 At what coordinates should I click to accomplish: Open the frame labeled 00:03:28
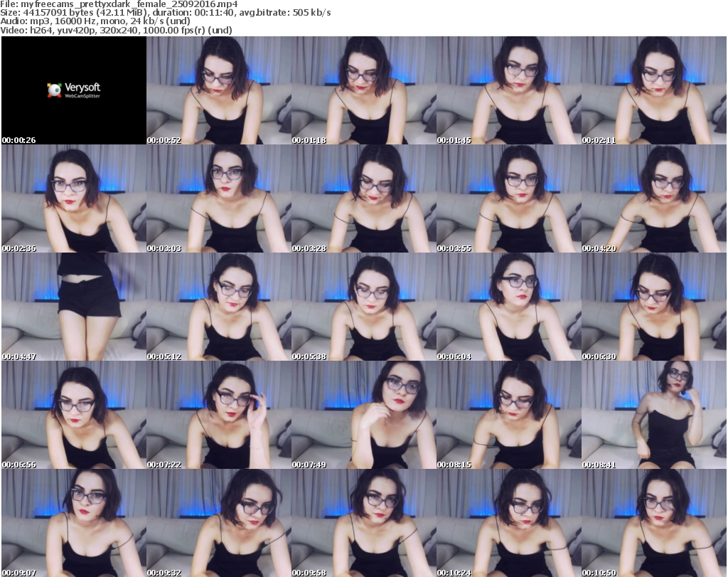point(364,198)
